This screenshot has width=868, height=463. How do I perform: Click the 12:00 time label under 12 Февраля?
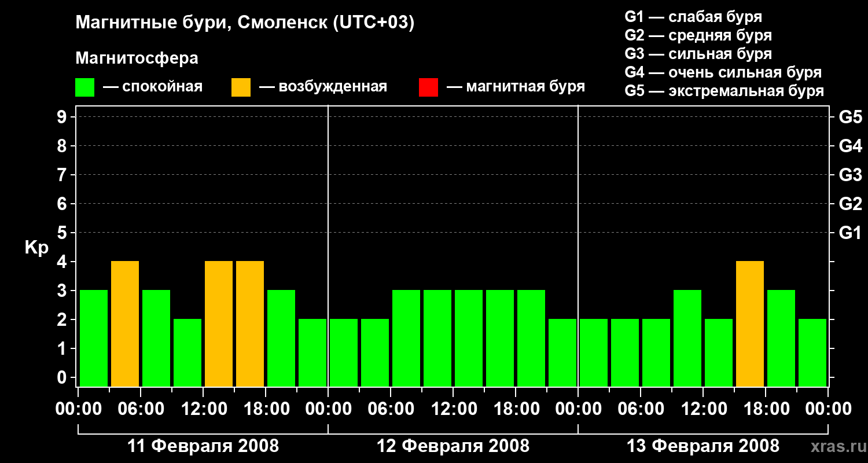coord(453,409)
